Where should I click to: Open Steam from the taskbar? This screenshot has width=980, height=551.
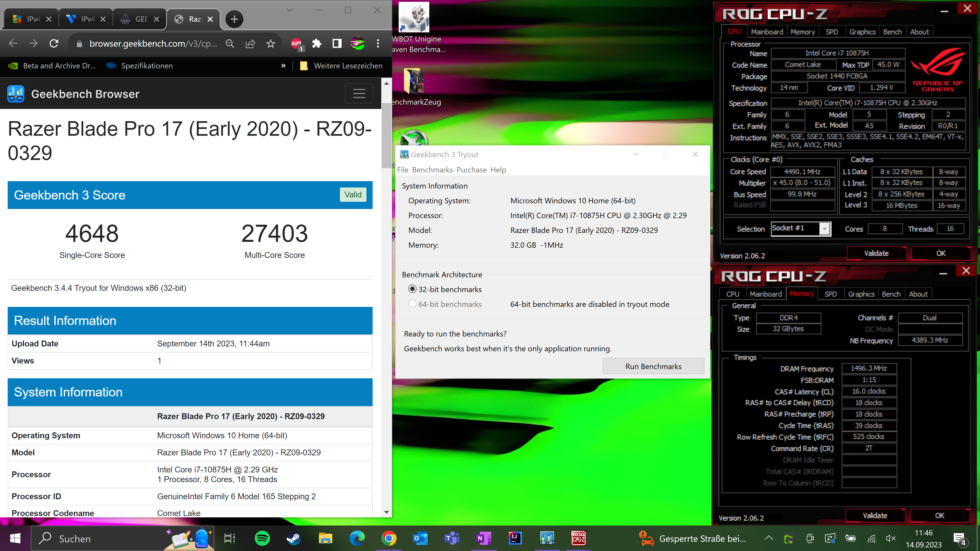point(294,538)
